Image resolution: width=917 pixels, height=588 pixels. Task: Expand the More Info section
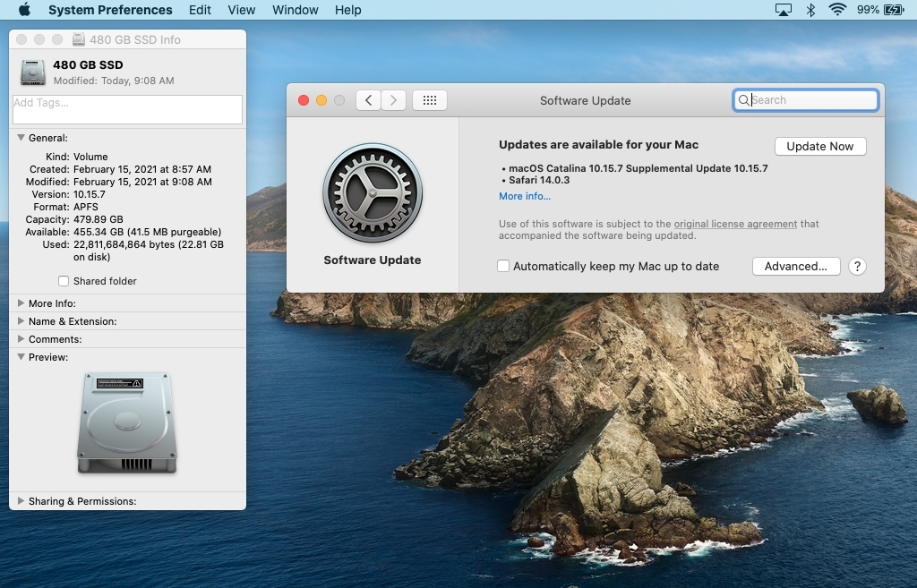click(21, 303)
